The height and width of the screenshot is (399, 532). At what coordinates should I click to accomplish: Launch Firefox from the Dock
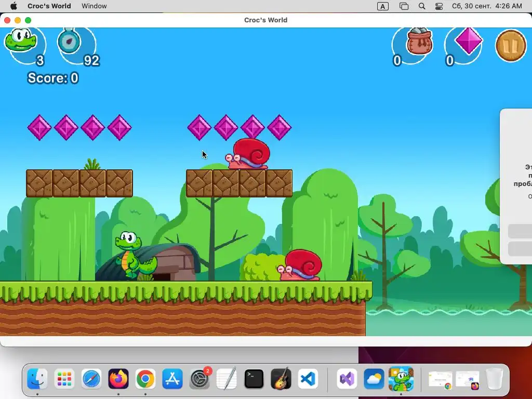[118, 379]
